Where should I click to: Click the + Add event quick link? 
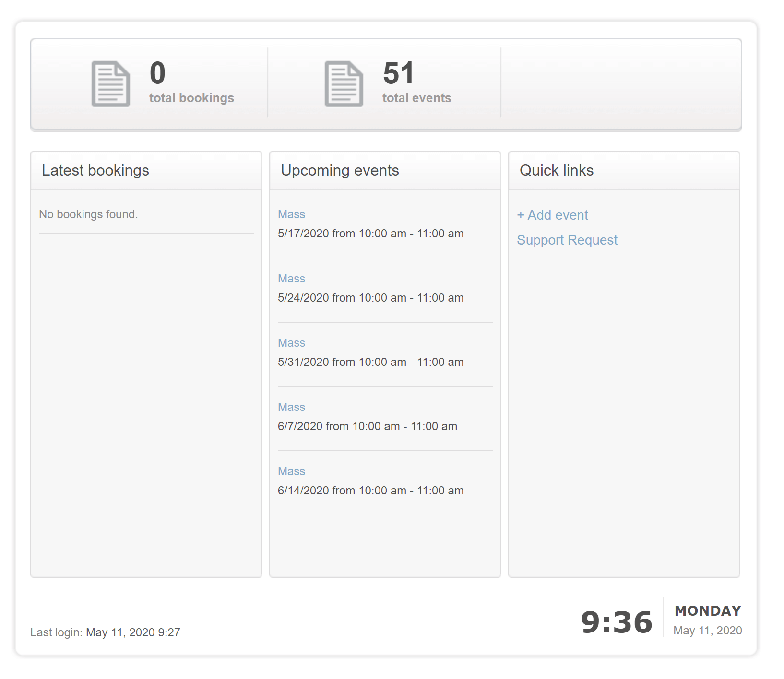point(552,215)
